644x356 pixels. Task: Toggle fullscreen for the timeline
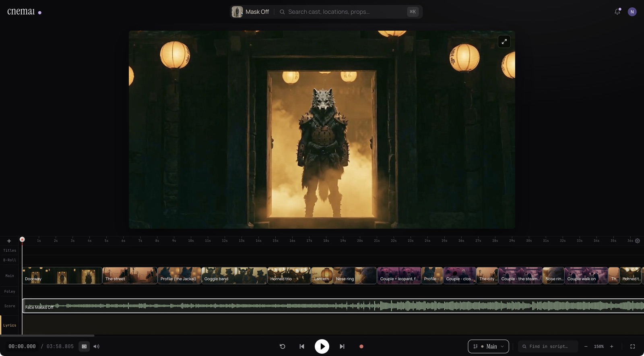click(x=633, y=346)
